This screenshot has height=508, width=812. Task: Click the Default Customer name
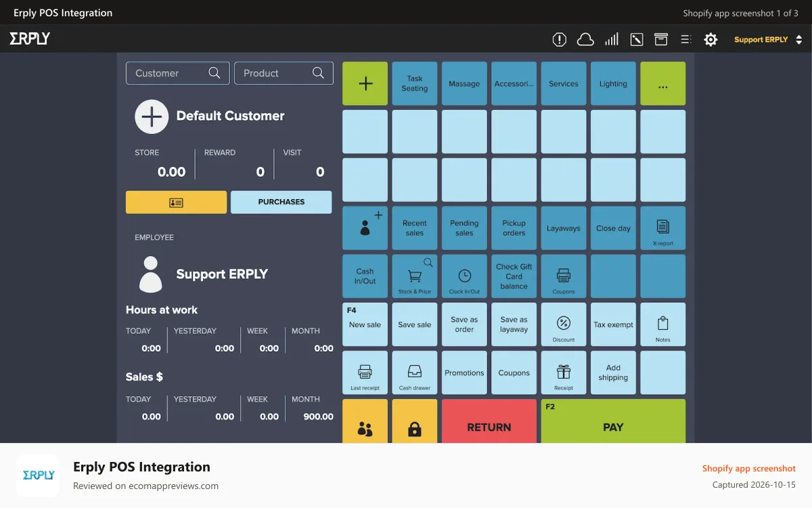coord(230,116)
